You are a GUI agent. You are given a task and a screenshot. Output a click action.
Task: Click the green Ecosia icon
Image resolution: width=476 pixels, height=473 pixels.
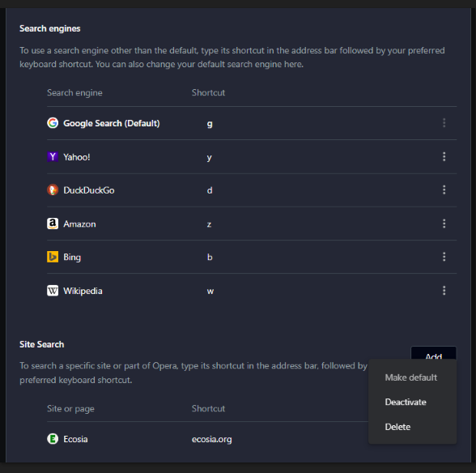[x=53, y=439]
